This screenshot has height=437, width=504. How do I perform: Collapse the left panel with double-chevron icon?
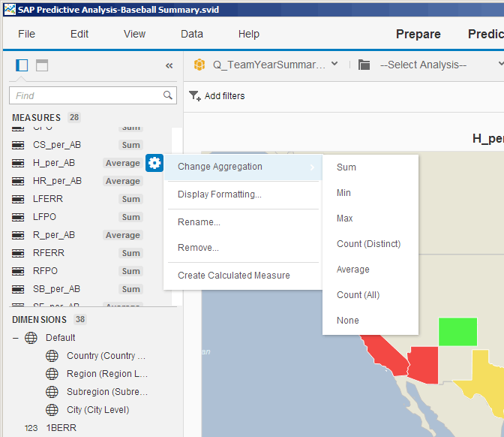click(169, 65)
